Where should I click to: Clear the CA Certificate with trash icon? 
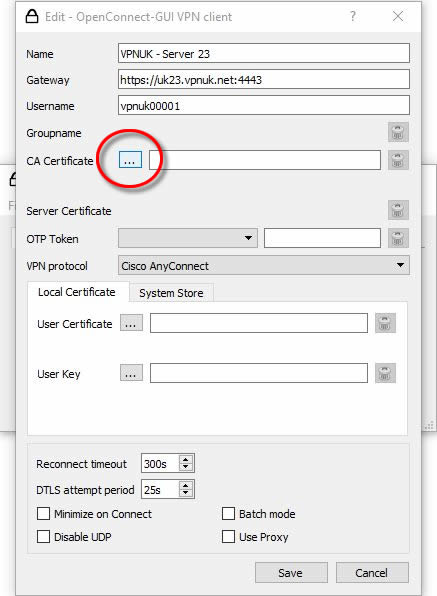point(398,160)
